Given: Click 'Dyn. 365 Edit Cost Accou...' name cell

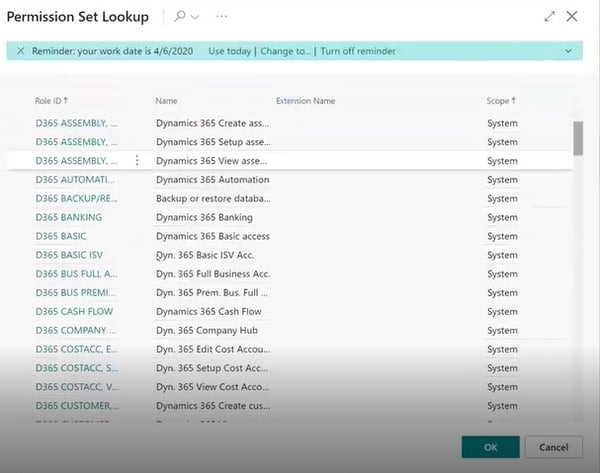Looking at the screenshot, I should [x=213, y=349].
